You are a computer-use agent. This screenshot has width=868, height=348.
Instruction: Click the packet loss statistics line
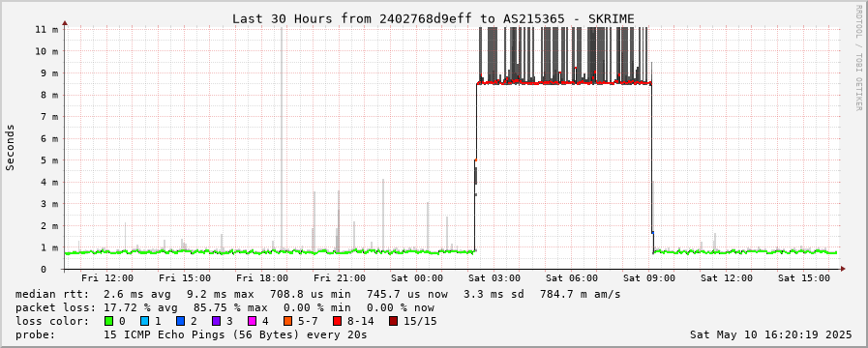click(224, 307)
